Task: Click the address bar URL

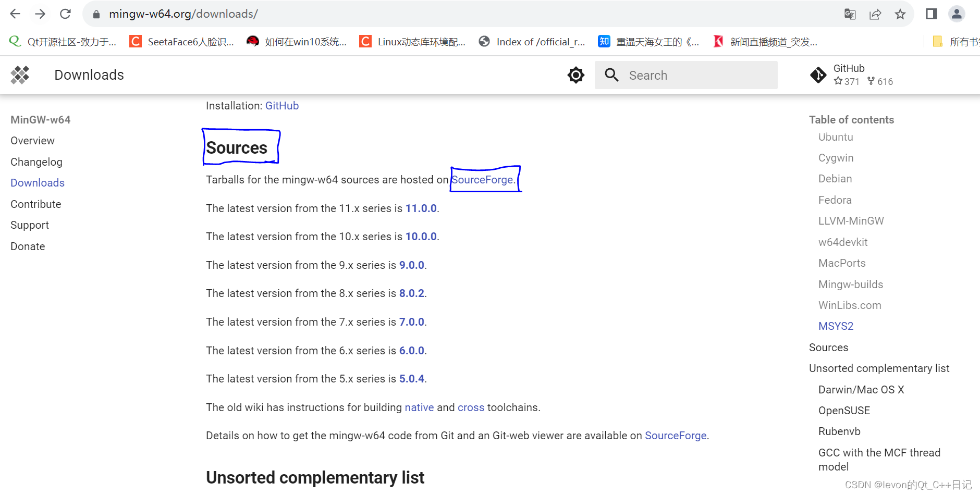Action: [x=183, y=14]
